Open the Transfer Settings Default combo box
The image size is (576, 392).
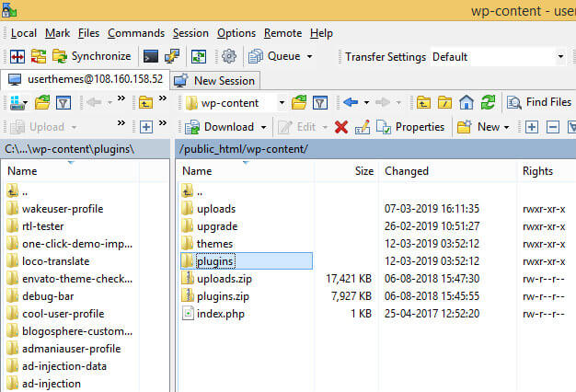(498, 57)
